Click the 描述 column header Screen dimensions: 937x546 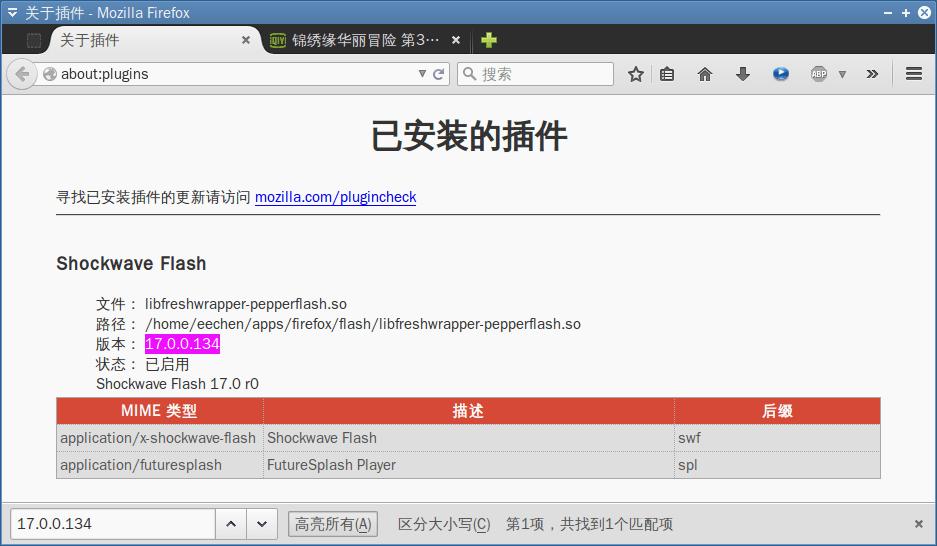(468, 411)
